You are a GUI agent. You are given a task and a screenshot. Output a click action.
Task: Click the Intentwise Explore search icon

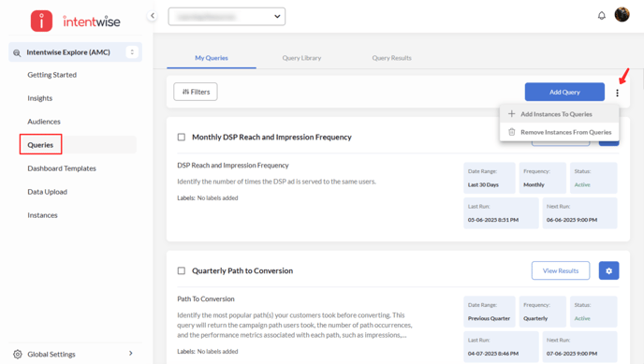[17, 52]
